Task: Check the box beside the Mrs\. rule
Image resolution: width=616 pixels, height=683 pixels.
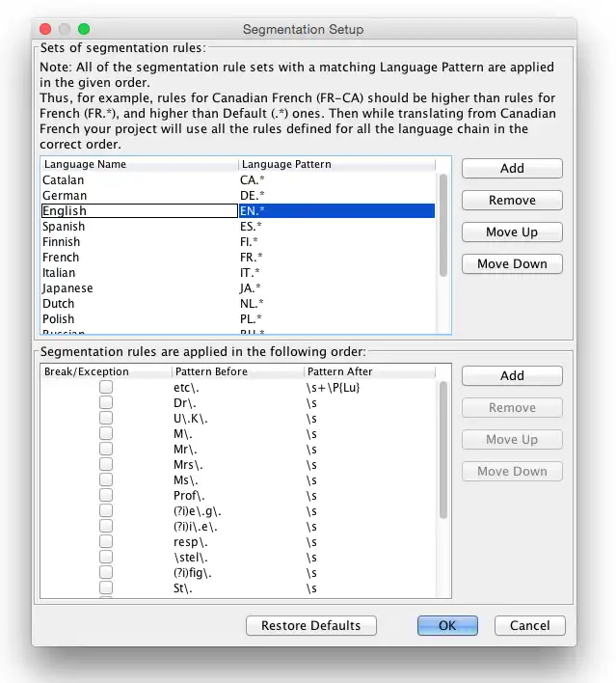Action: pos(106,464)
